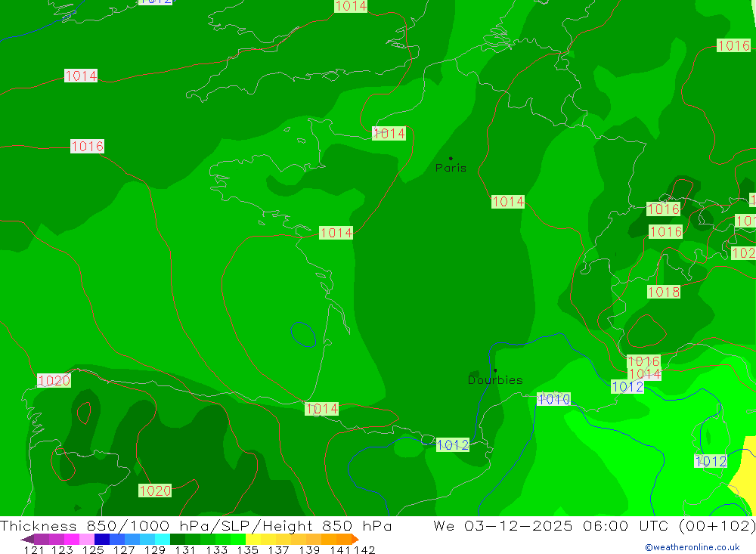Click the date '03-12-2025' in the footer
The image size is (756, 554).
click(x=519, y=525)
